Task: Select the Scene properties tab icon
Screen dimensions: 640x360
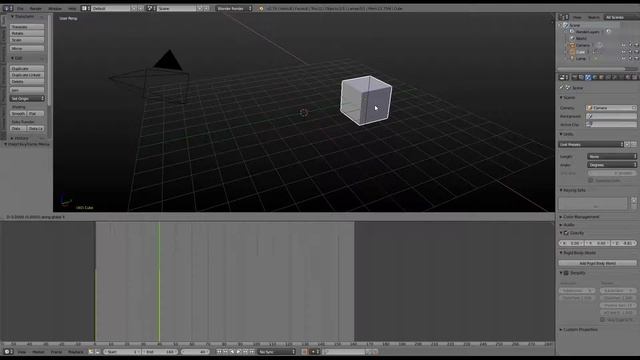Action: click(x=588, y=77)
